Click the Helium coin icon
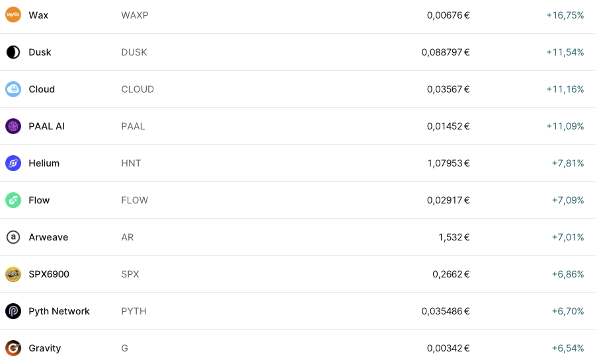The width and height of the screenshot is (595, 364). pos(13,163)
